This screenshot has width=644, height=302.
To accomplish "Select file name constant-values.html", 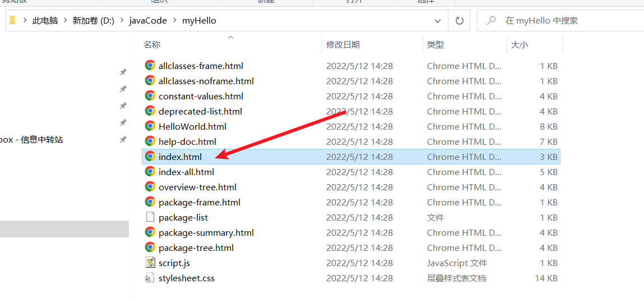I will tap(201, 97).
